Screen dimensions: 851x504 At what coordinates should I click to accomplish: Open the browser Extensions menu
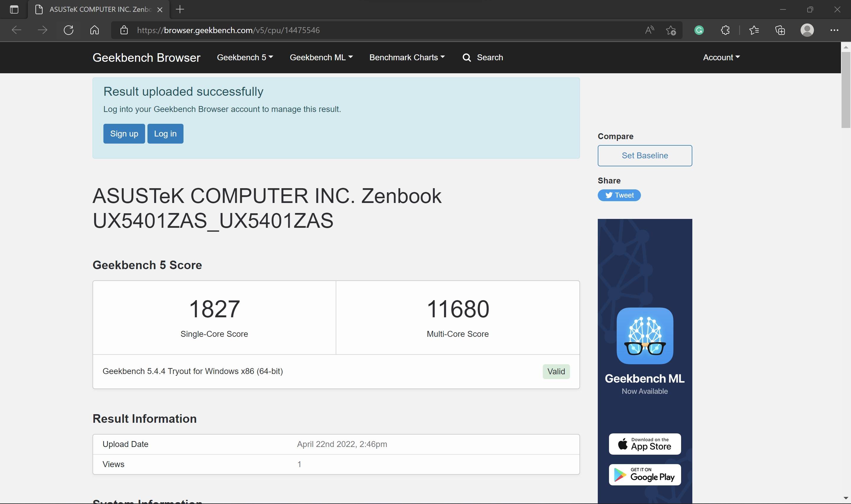pos(725,30)
